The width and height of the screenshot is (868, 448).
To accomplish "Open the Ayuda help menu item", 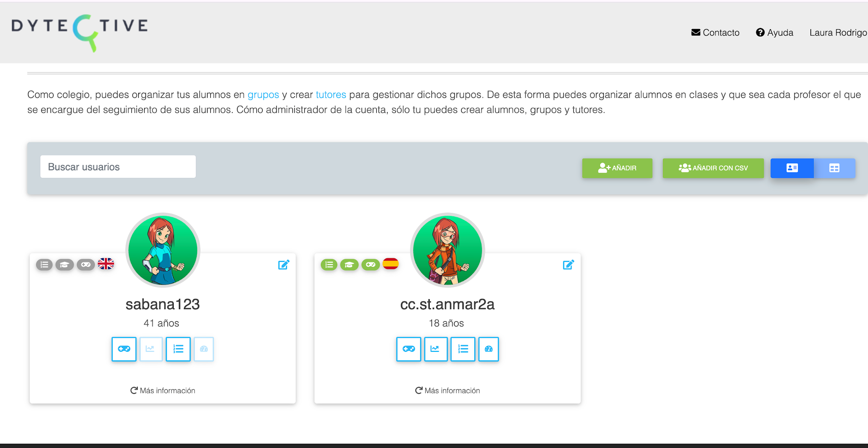I will (x=775, y=33).
